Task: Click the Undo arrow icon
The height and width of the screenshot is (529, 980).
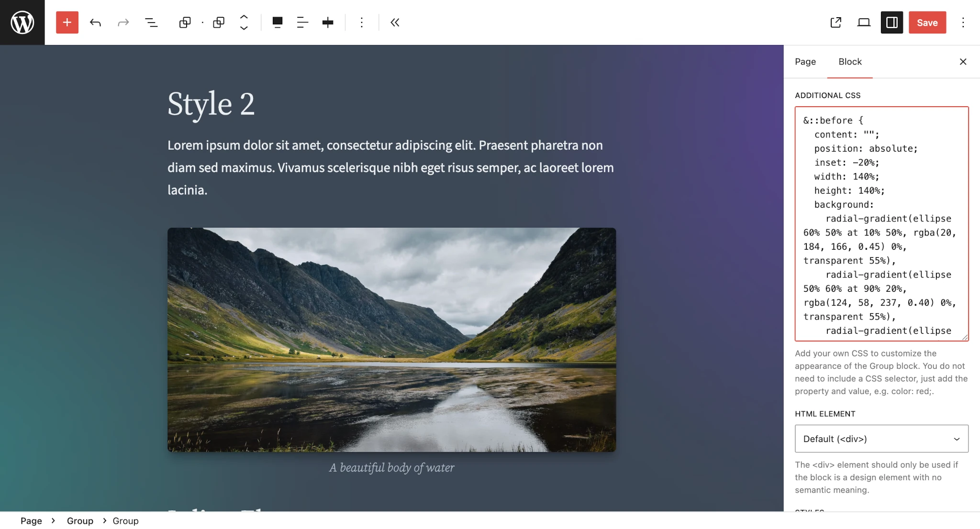Action: (x=95, y=22)
